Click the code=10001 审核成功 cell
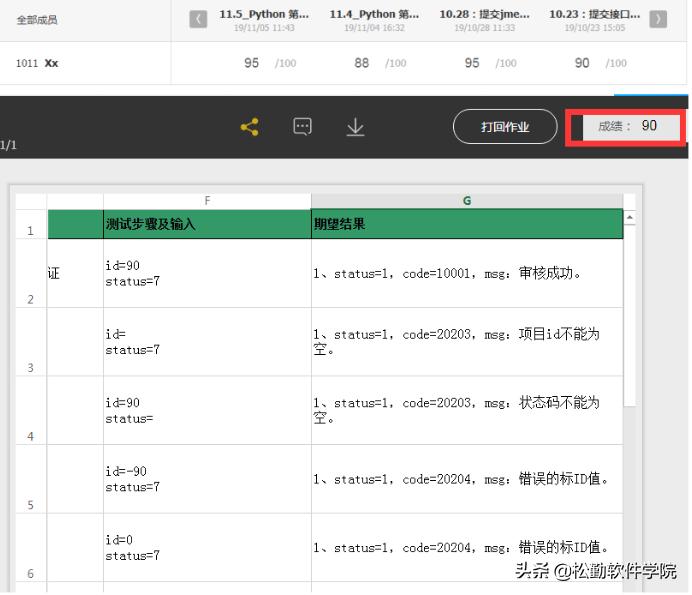The width and height of the screenshot is (692, 595). coord(467,273)
